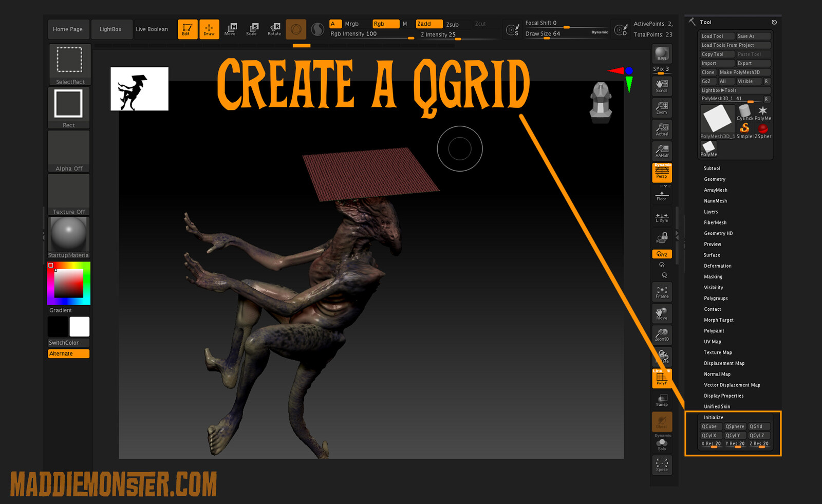The width and height of the screenshot is (822, 504).
Task: Toggle the Floor grid button
Action: pos(662,196)
